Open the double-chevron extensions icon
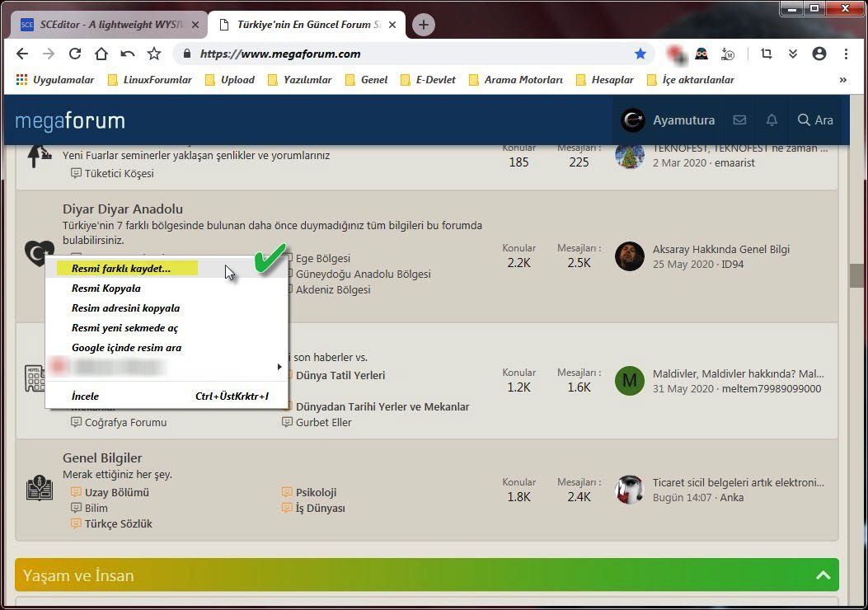This screenshot has height=610, width=868. pyautogui.click(x=793, y=54)
